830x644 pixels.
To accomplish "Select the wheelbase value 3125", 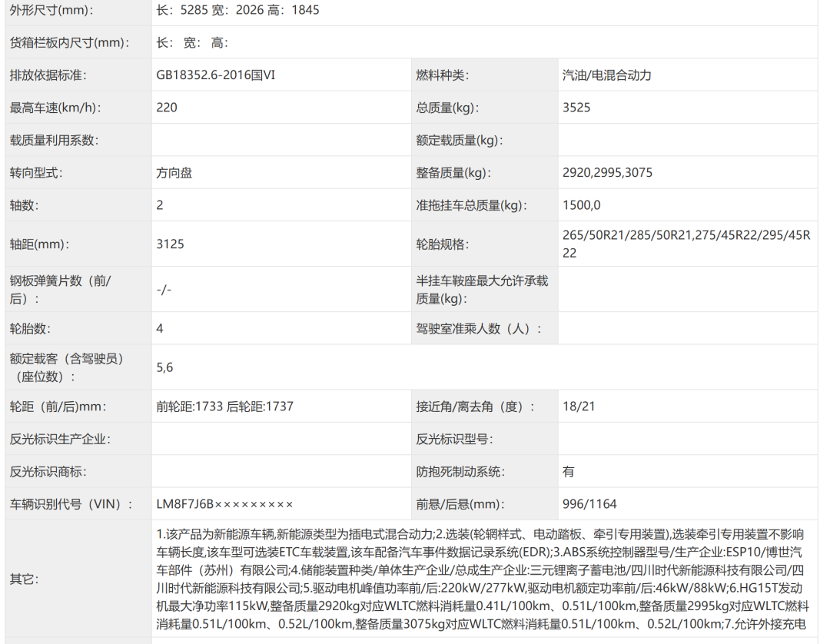I will (x=171, y=244).
